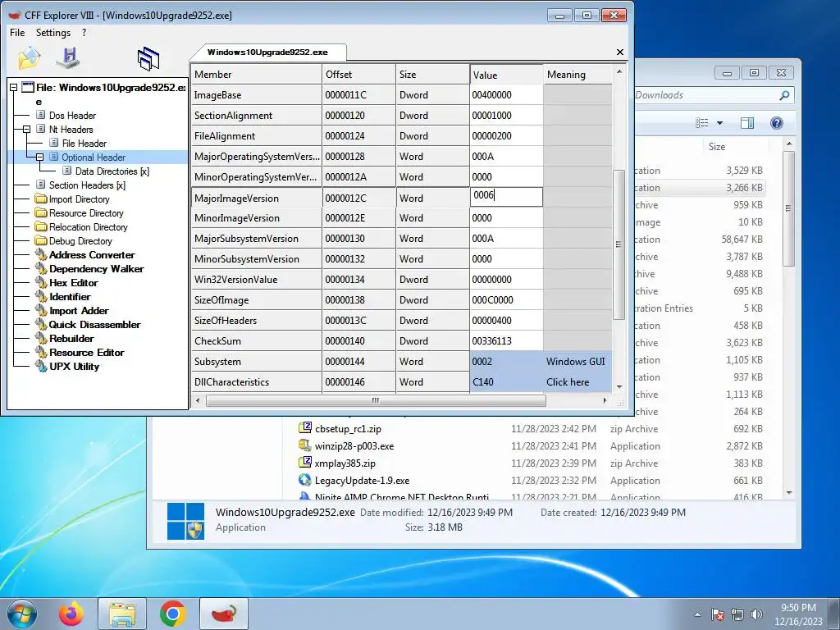
Task: Click the volume icon in system tray
Action: [756, 614]
